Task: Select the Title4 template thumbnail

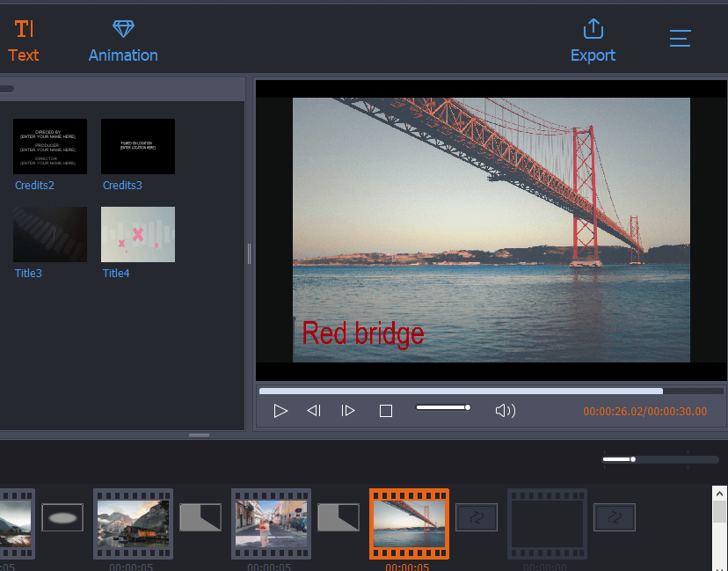Action: click(x=137, y=234)
